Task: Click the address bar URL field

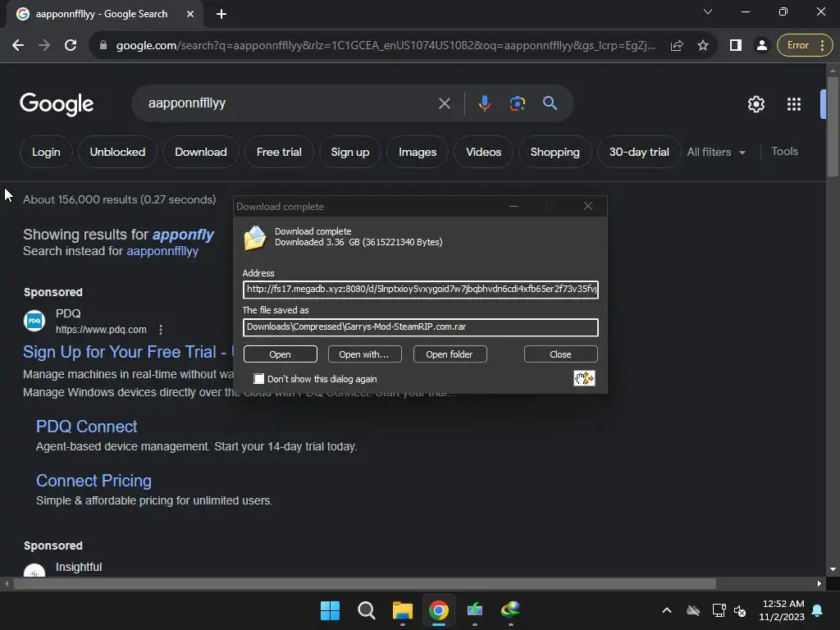Action: (x=386, y=46)
